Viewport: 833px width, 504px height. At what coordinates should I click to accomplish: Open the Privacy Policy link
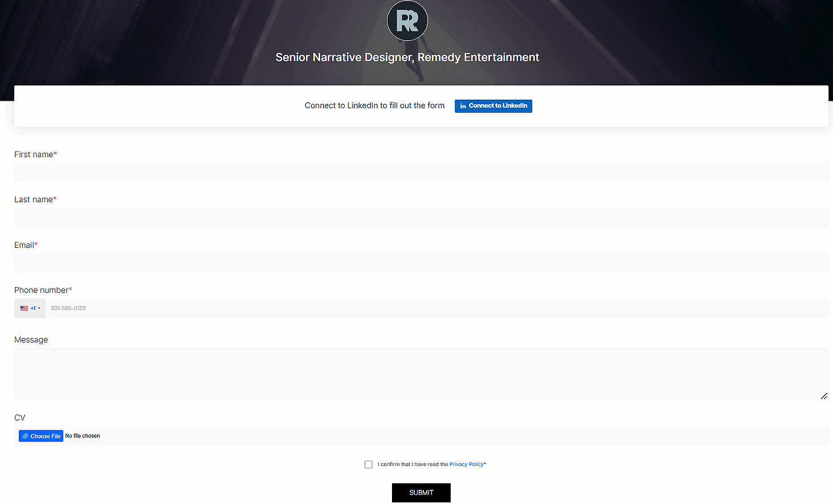pyautogui.click(x=466, y=465)
